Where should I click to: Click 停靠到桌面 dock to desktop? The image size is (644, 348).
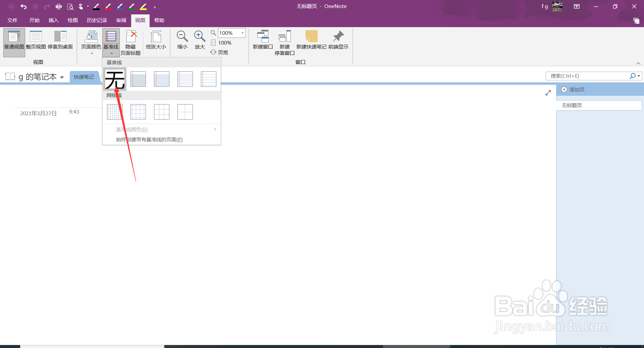[60, 40]
